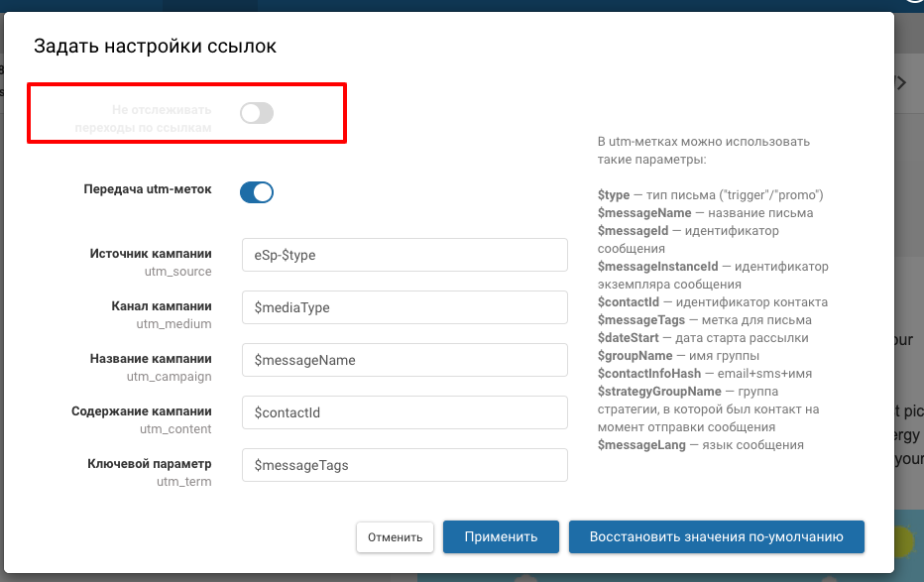This screenshot has width=924, height=582.
Task: Disable the 'Передача utm-меток' switch
Action: [257, 192]
